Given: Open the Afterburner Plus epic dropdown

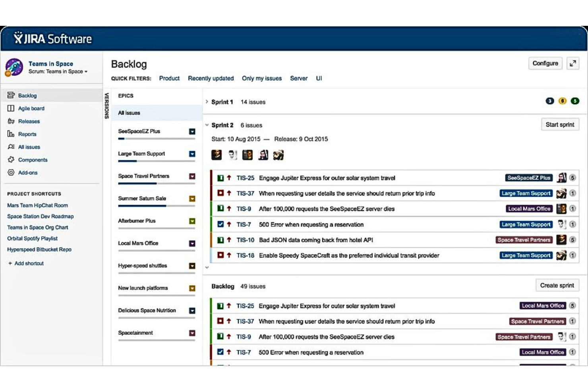Looking at the screenshot, I should coord(192,221).
